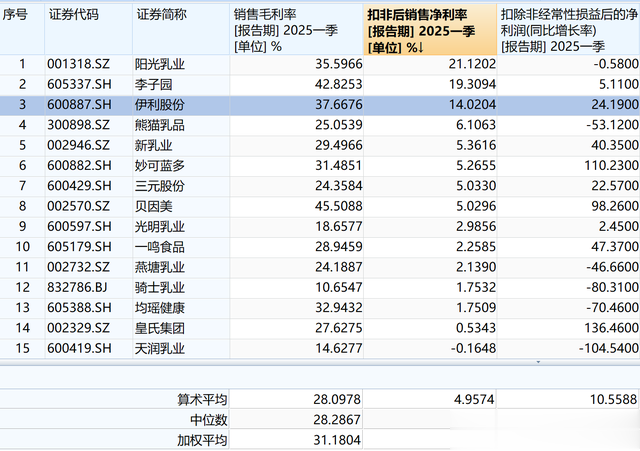
Task: Select the 燕塘乳业 name cell
Action: point(160,267)
